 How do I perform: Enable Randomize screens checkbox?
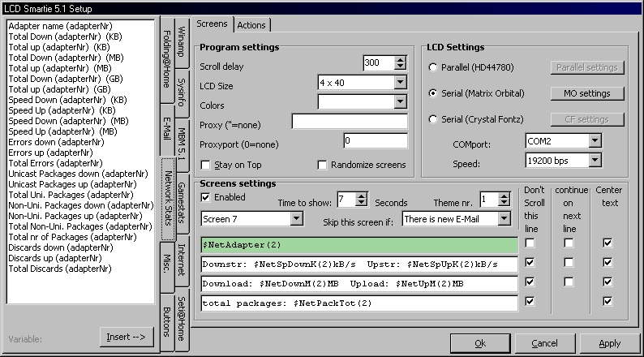[323, 166]
